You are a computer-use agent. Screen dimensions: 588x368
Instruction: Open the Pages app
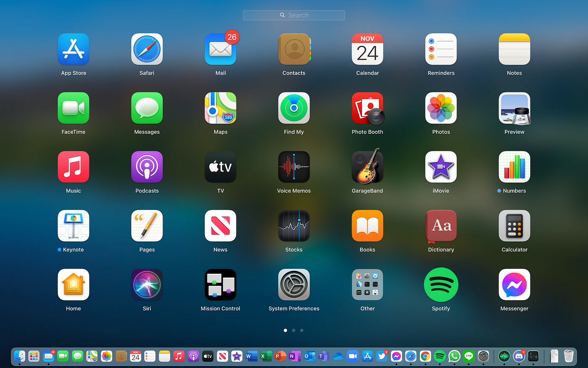[147, 226]
